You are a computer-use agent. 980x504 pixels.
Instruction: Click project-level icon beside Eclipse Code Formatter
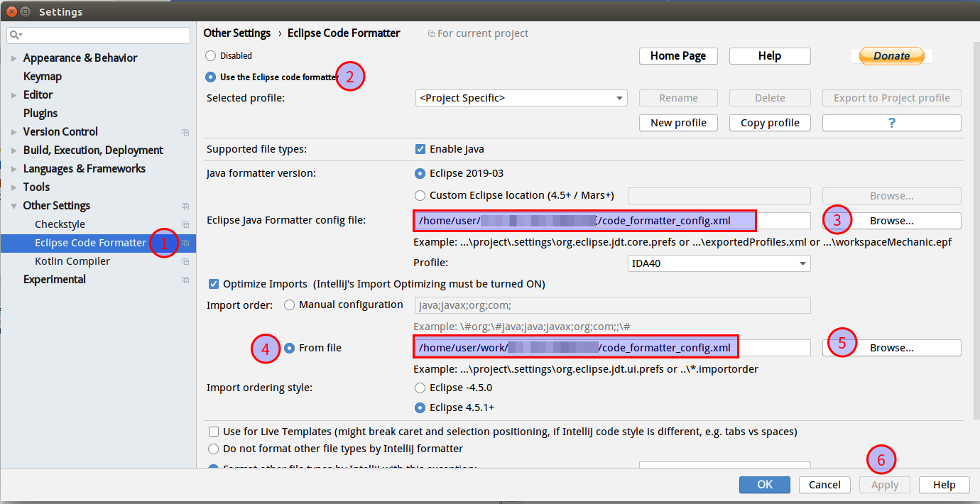click(x=185, y=243)
